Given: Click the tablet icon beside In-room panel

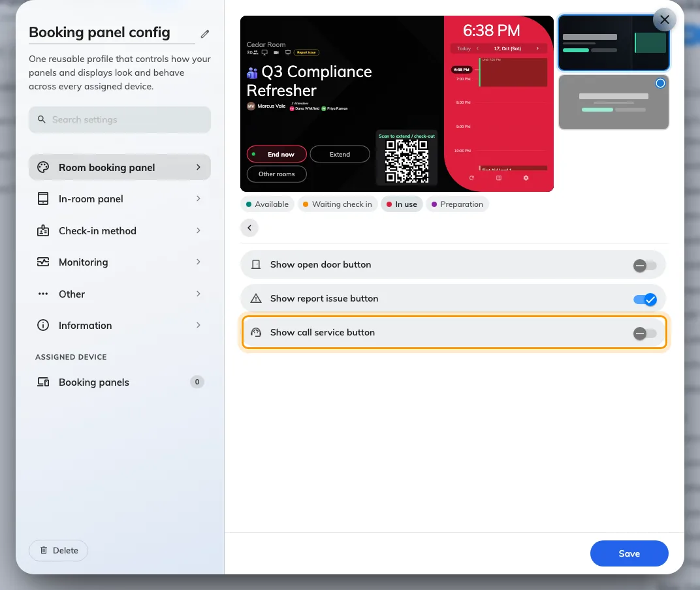Looking at the screenshot, I should 43,198.
